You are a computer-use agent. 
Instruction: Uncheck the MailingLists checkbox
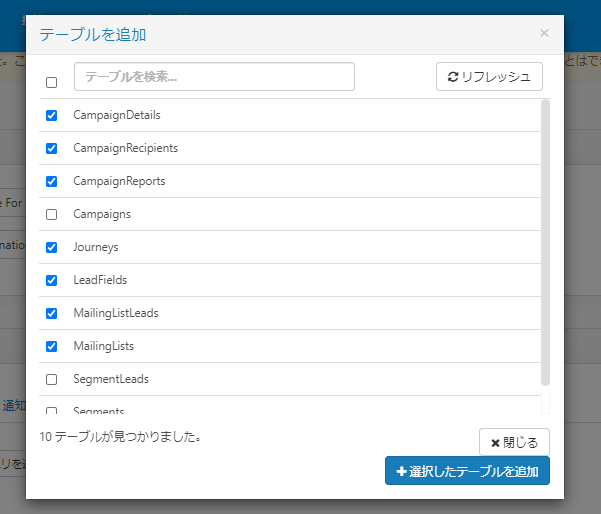pos(52,346)
